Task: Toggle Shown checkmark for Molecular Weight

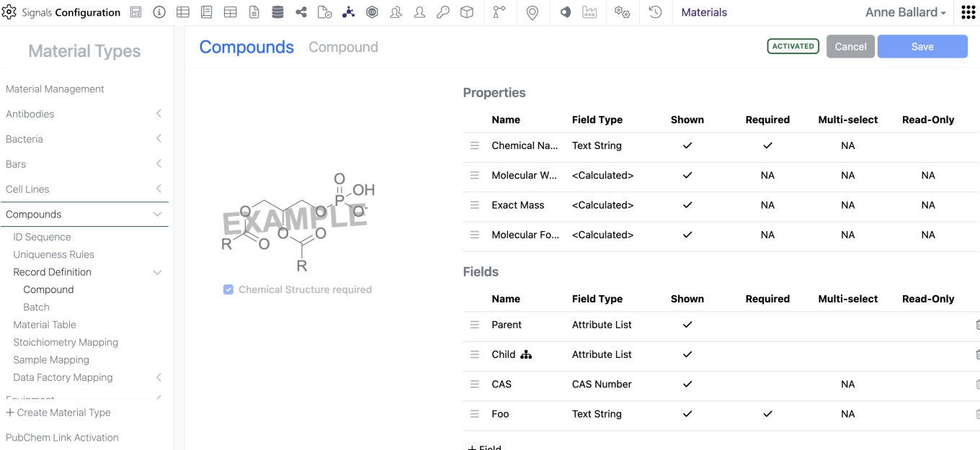Action: [x=687, y=175]
